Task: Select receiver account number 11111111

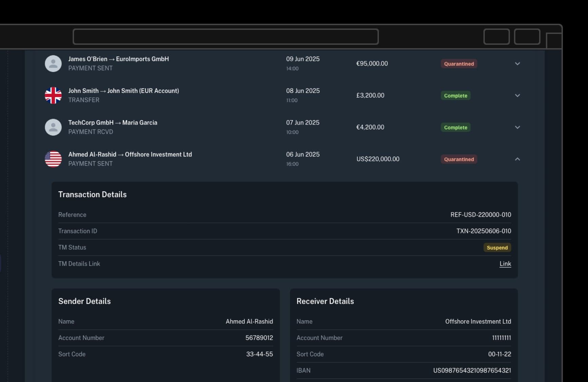Action: tap(501, 338)
